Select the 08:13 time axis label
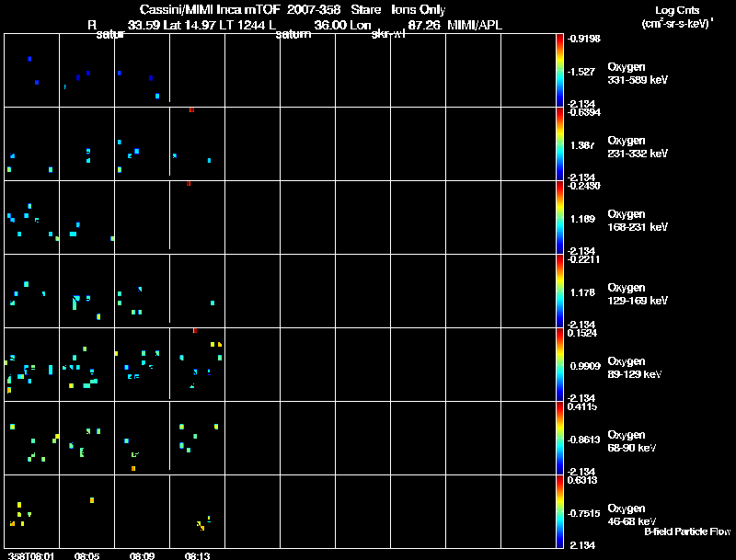736x560 pixels. (x=197, y=556)
